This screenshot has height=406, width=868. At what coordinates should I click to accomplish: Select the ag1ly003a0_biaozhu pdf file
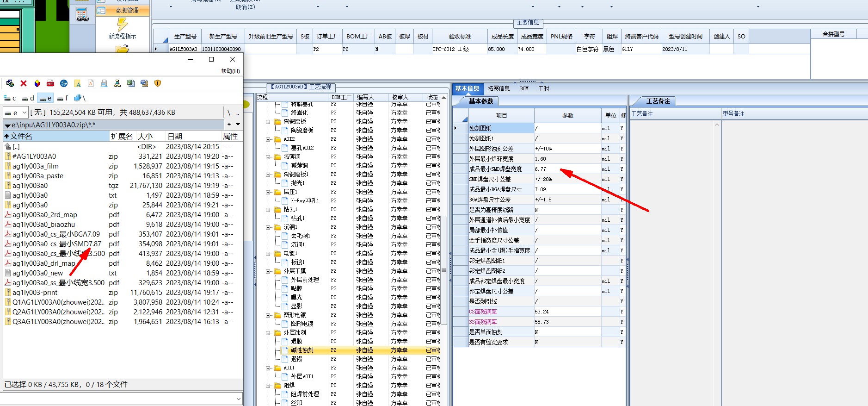click(x=43, y=225)
